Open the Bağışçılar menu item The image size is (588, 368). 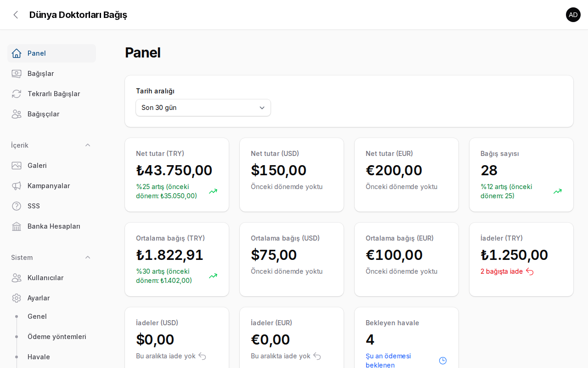click(51, 114)
